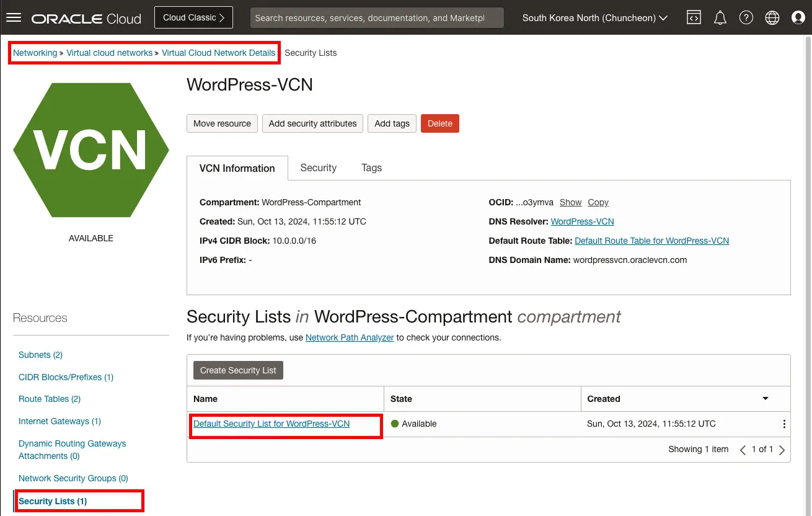
Task: Select Security Lists (1) in Resources
Action: [x=53, y=501]
